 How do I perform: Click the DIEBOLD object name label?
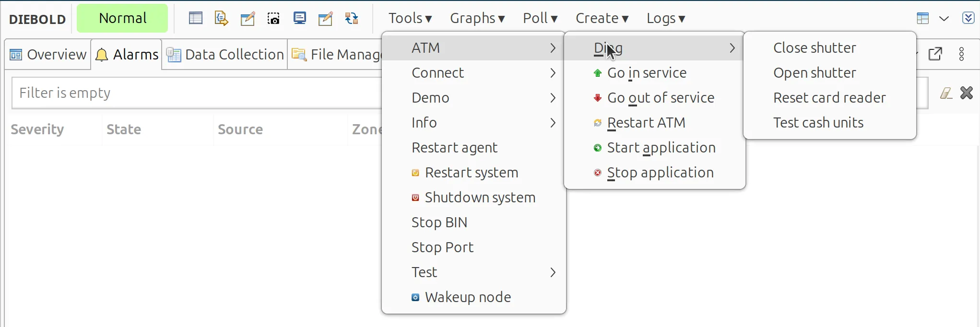37,19
